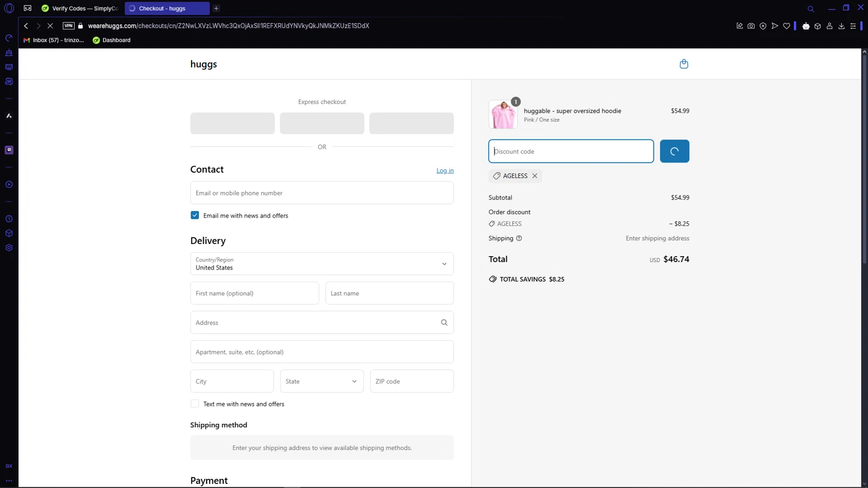868x488 pixels.
Task: Open the Player icon in sidebar
Action: coord(9,184)
